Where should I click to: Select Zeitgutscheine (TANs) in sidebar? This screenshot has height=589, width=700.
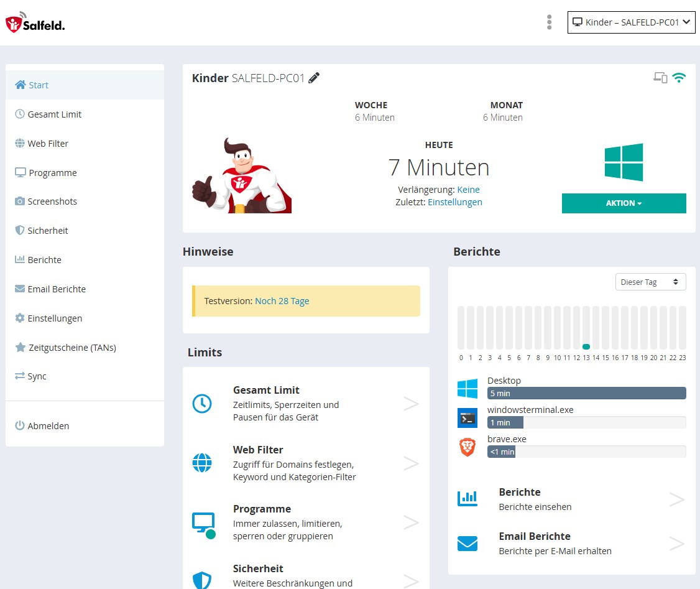[71, 348]
